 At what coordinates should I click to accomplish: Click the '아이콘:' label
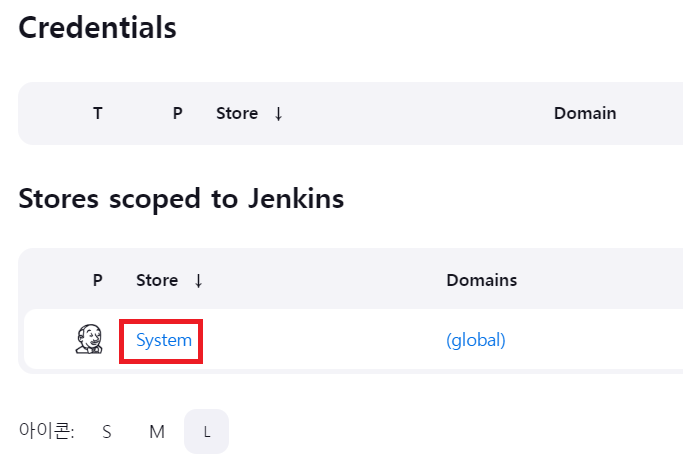coord(47,431)
